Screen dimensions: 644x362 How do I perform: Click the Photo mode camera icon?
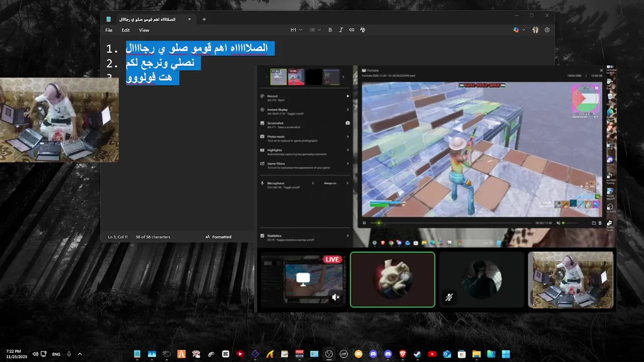pyautogui.click(x=262, y=136)
